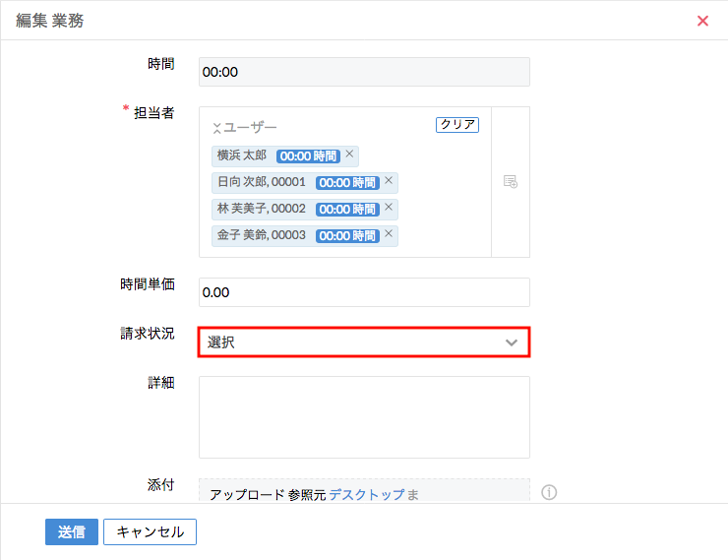Close the 編集 業務 dialog
728x560 pixels.
tap(702, 21)
